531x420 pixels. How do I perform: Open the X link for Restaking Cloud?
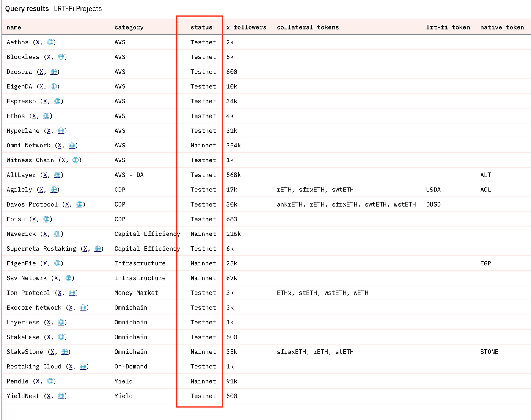pos(71,367)
